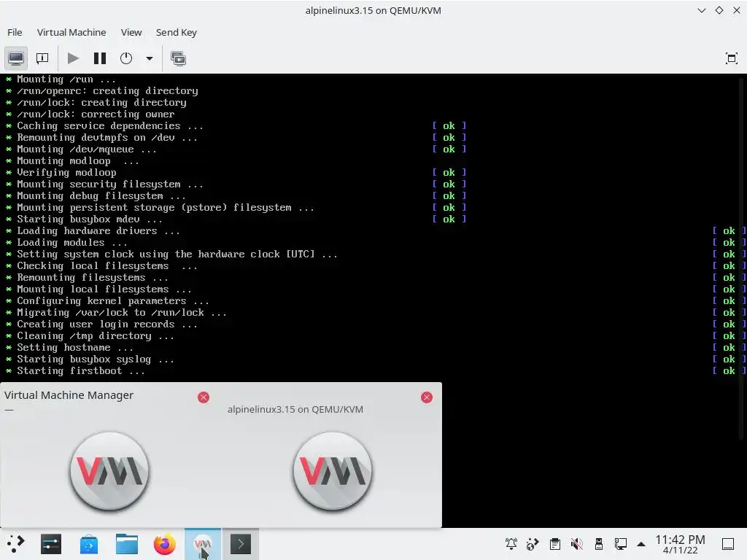Open the Dolphin file manager
This screenshot has width=747, height=560.
(127, 544)
